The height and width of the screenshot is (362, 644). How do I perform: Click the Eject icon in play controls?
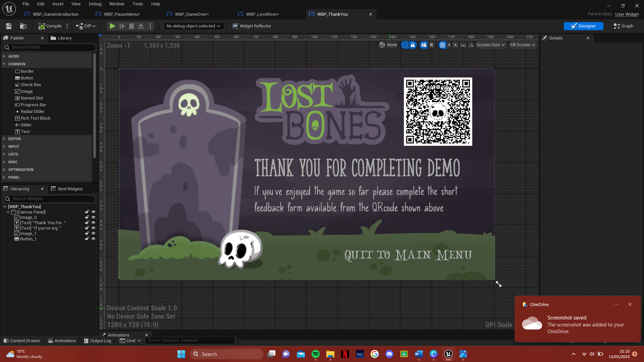click(x=141, y=26)
